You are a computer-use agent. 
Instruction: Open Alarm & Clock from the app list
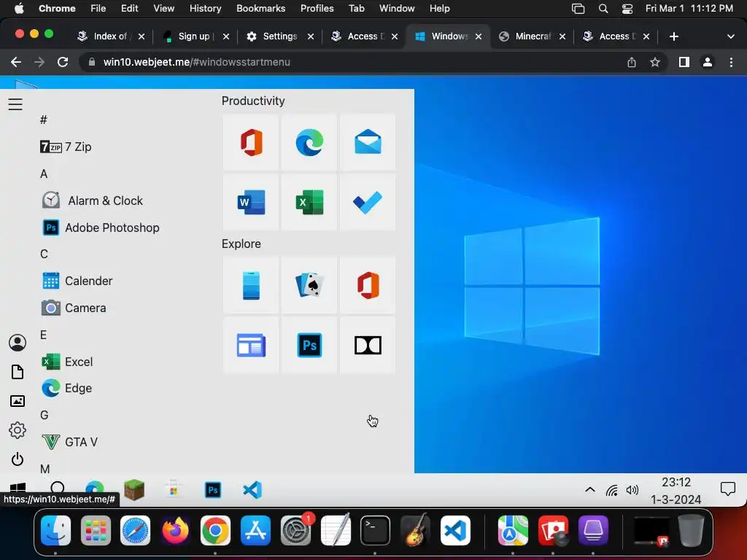pos(93,201)
